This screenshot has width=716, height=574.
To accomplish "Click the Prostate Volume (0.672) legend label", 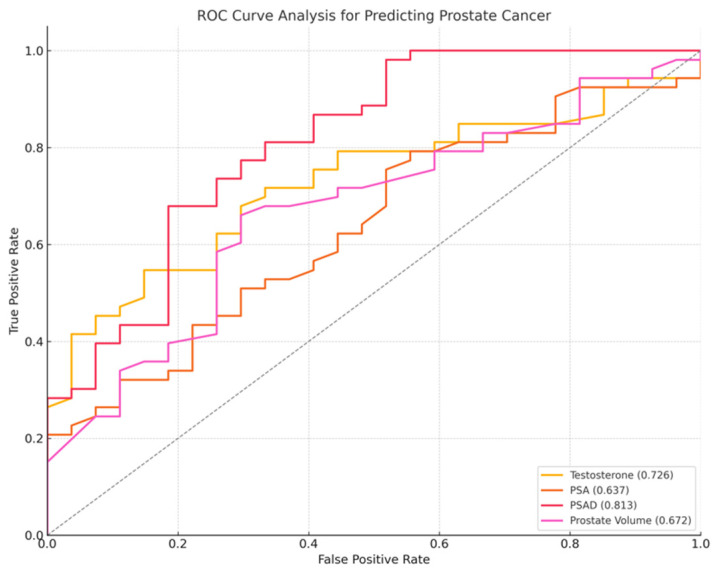I will [631, 520].
